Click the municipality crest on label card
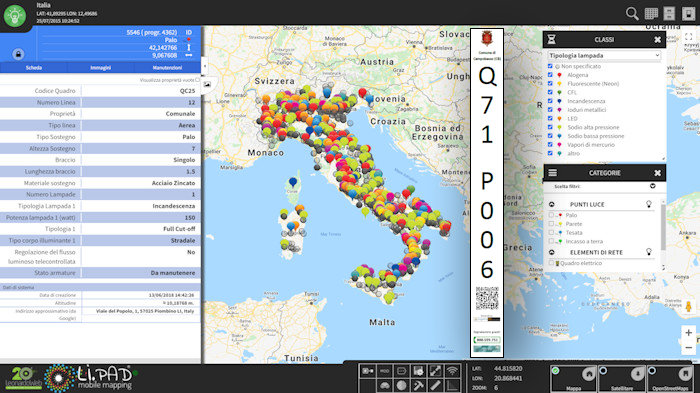 click(487, 38)
